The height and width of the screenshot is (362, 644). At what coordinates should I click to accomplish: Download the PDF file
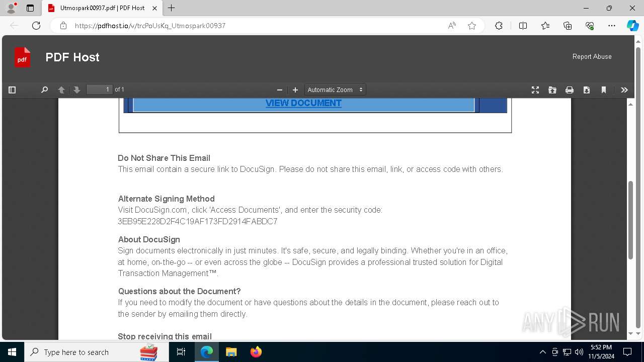click(x=587, y=90)
